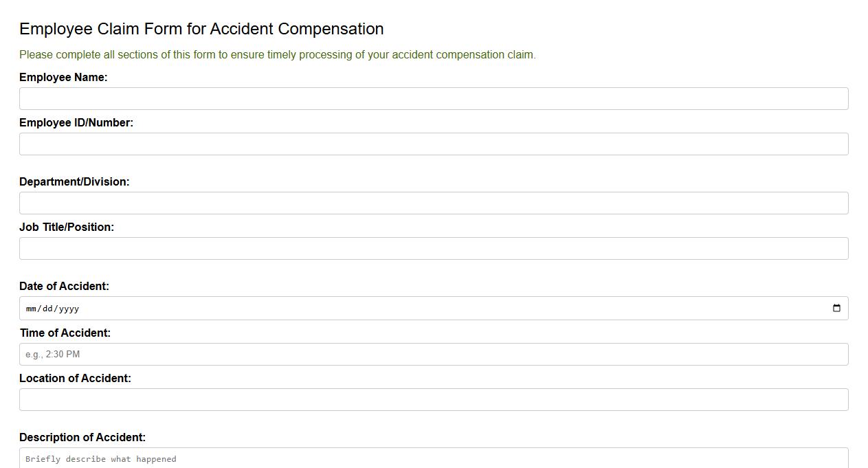Click the Employee Name label
The image size is (868, 468).
click(63, 77)
